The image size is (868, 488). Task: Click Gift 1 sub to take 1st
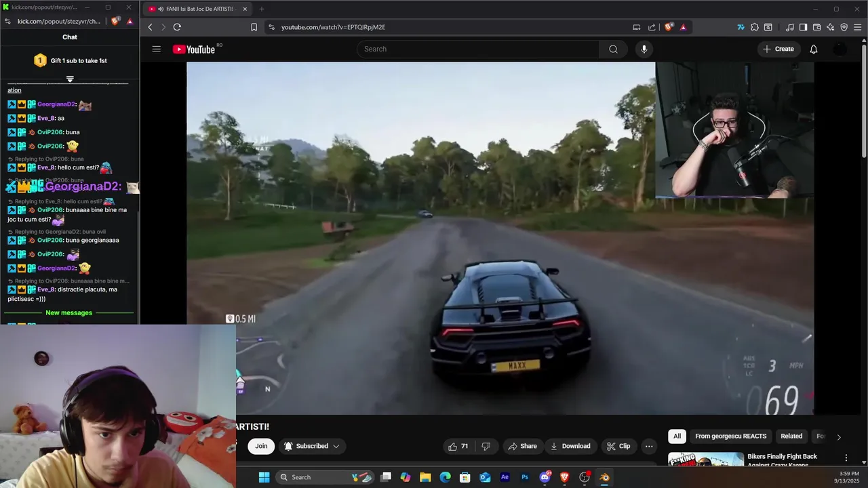(x=79, y=60)
